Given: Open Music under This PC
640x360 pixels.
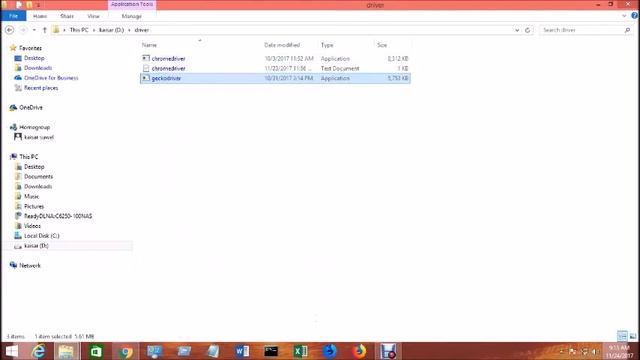Looking at the screenshot, I should 31,196.
